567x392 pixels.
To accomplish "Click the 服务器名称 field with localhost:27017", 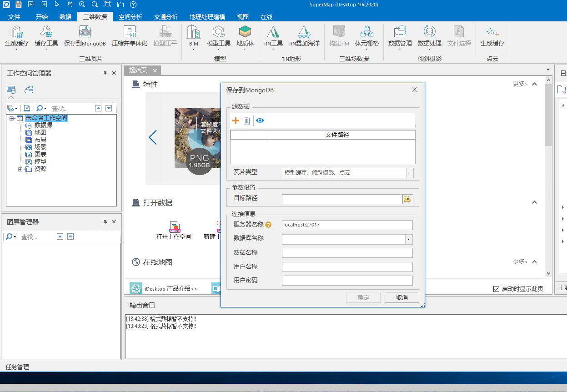I will coord(347,225).
